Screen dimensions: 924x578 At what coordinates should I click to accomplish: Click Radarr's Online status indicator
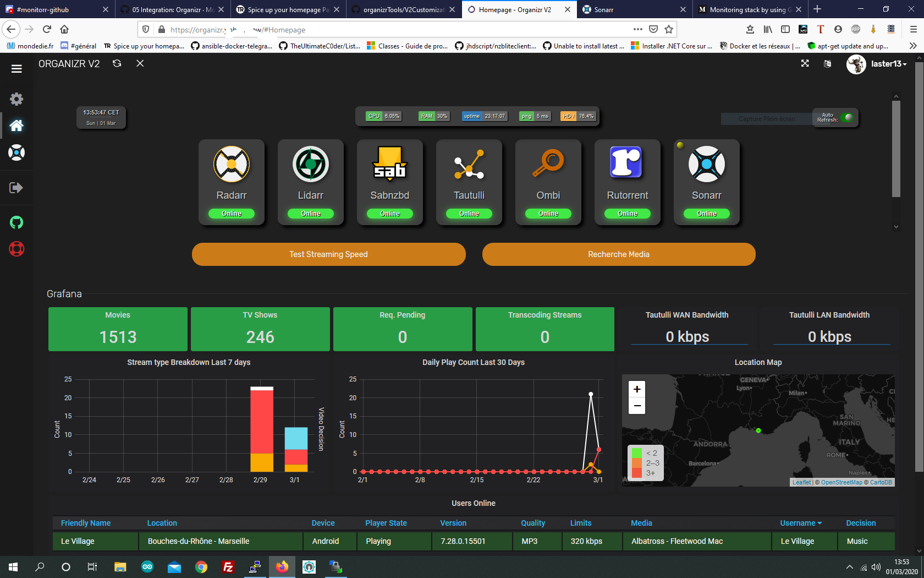click(232, 214)
